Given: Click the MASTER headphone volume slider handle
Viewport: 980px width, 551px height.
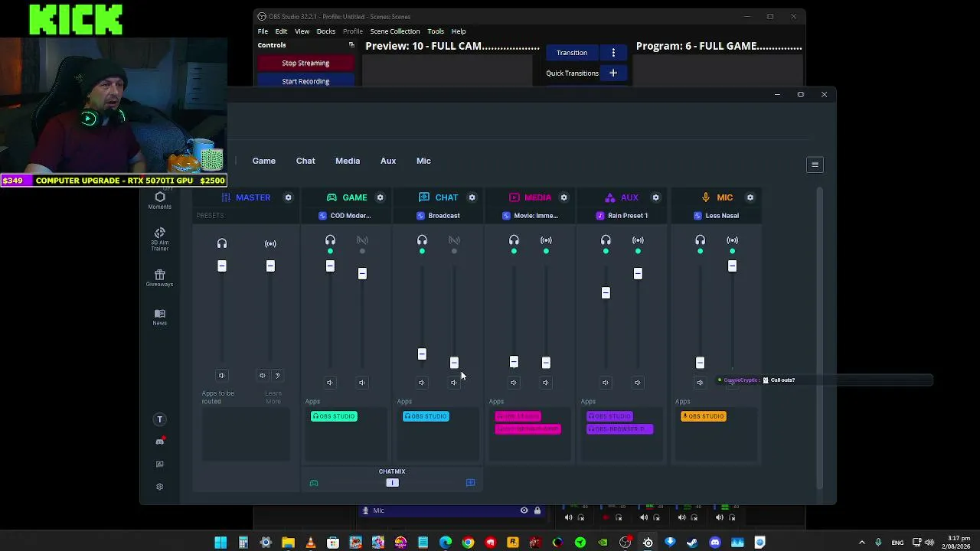Looking at the screenshot, I should [222, 266].
